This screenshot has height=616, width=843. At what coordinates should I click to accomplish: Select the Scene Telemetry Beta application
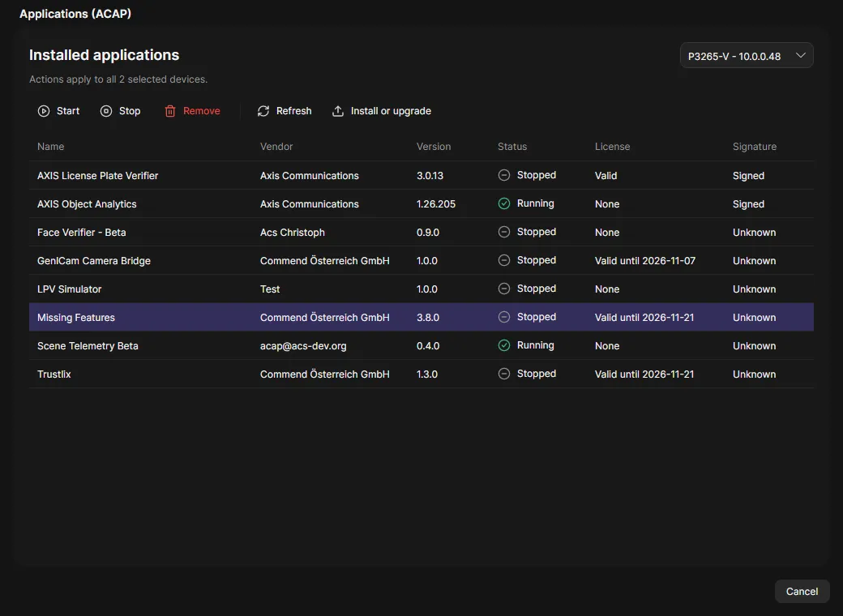tap(421, 345)
